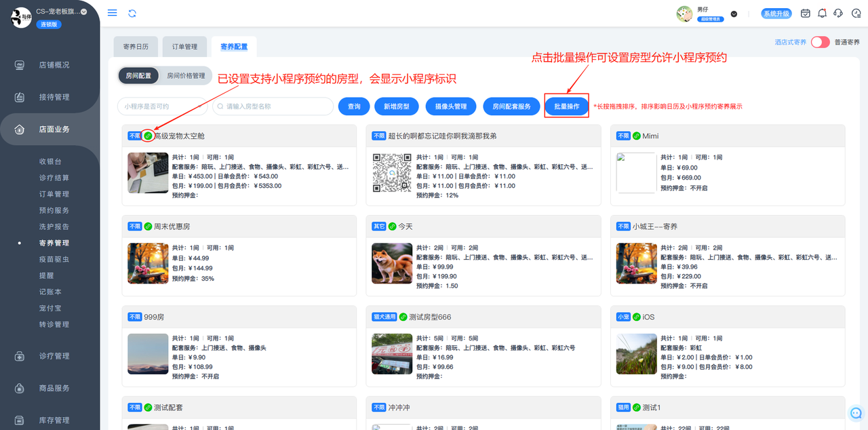Open QR code thumbnail on 超长的啊都忘记哇你啊我滴那我弟 card

tap(392, 173)
